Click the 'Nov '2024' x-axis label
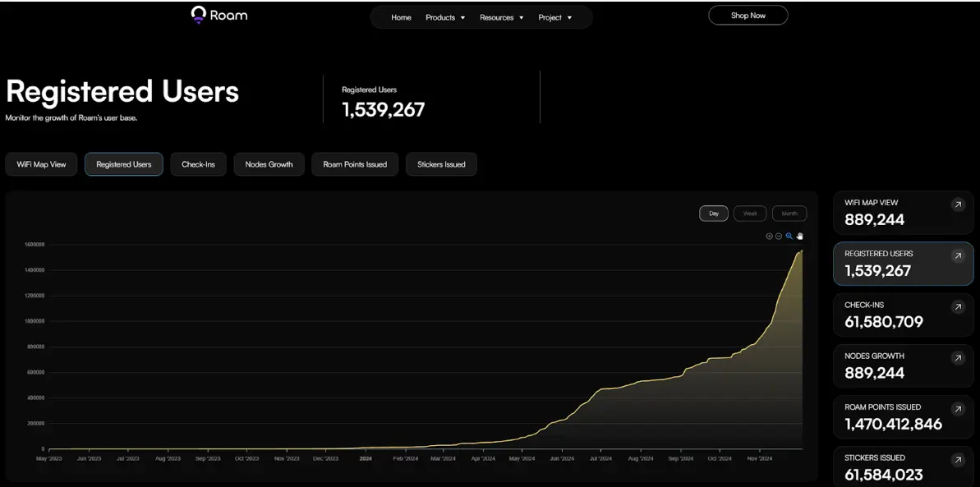The height and width of the screenshot is (487, 980). pyautogui.click(x=760, y=458)
